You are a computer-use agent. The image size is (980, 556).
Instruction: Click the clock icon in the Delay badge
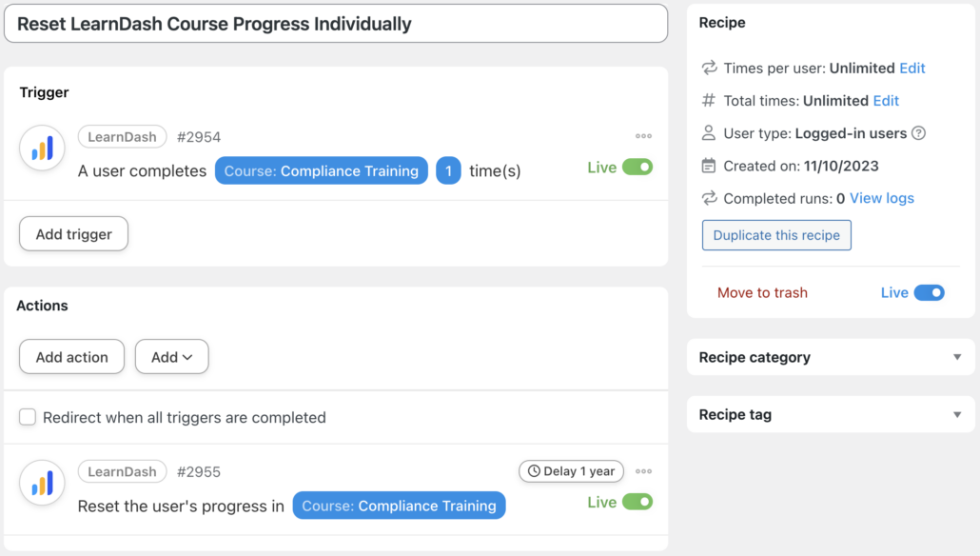(535, 471)
